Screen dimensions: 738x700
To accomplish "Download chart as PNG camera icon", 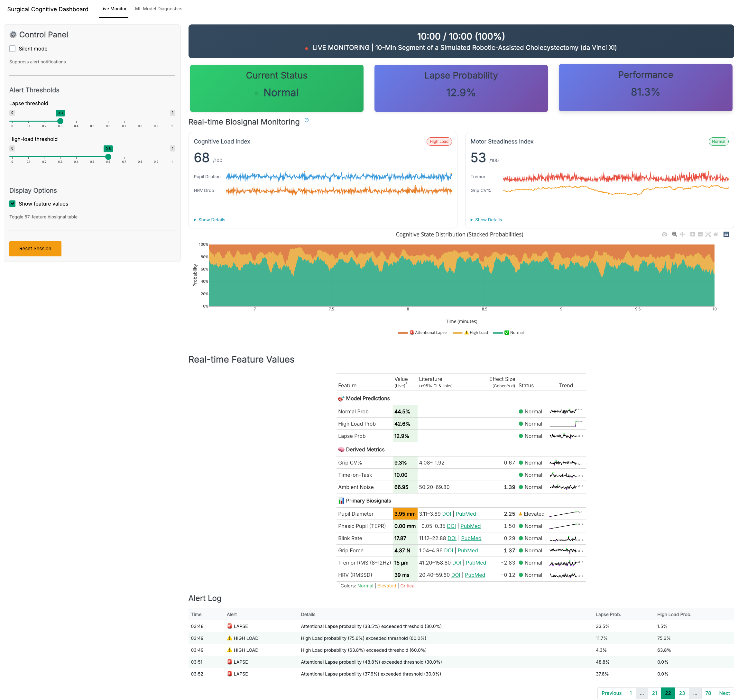I will click(x=664, y=234).
